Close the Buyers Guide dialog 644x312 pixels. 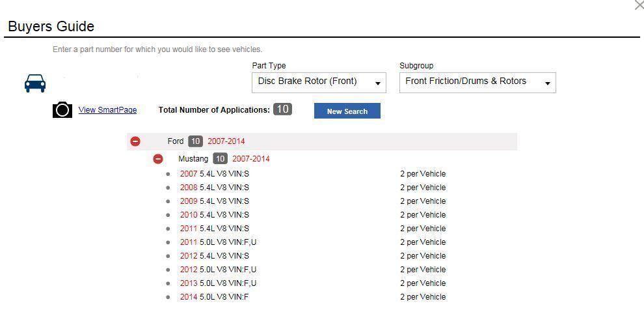(x=638, y=6)
